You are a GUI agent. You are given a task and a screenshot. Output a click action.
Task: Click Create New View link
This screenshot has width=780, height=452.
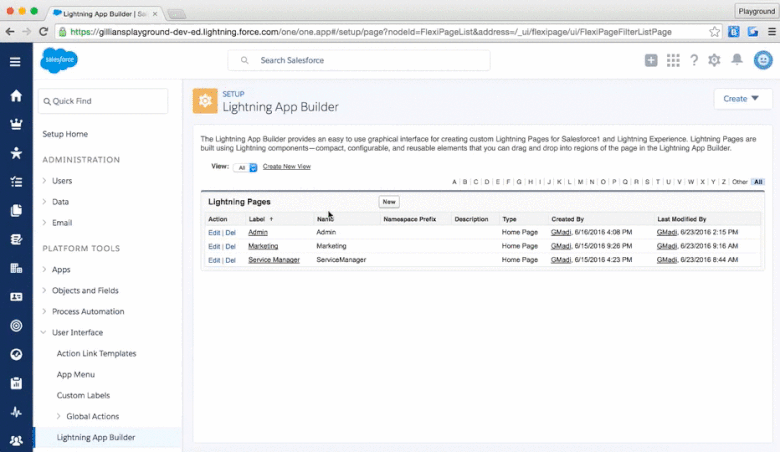287,167
